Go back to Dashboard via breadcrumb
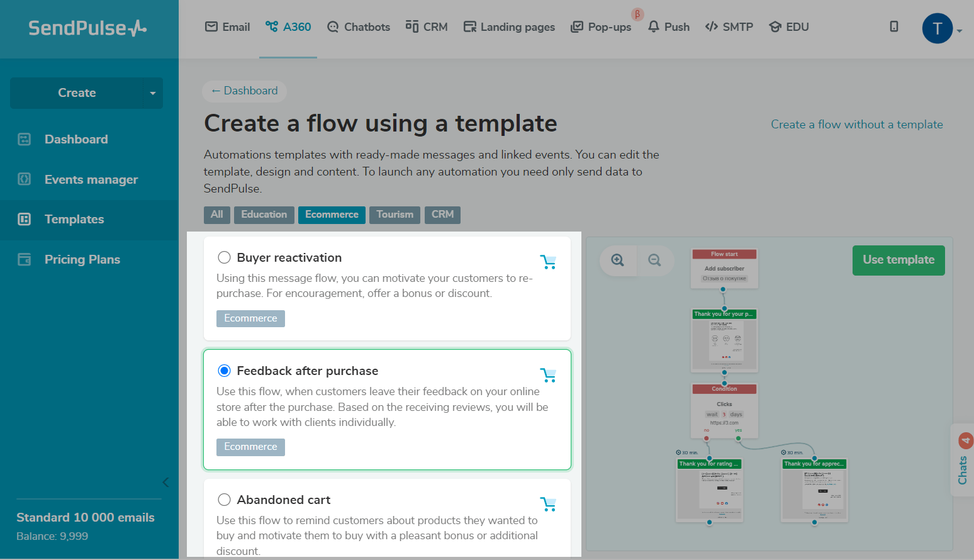974x560 pixels. [245, 91]
